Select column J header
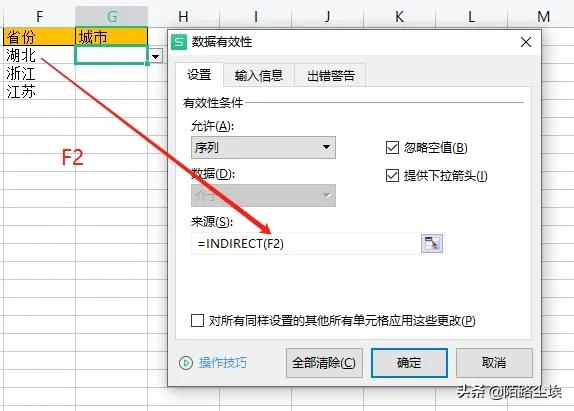This screenshot has height=411, width=574. [327, 16]
